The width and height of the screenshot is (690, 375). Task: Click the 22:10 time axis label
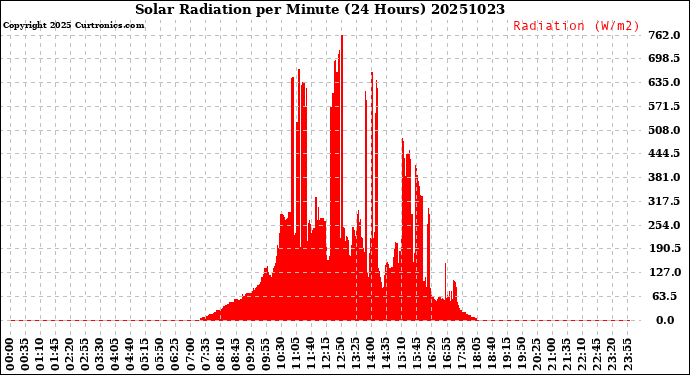pyautogui.click(x=581, y=355)
